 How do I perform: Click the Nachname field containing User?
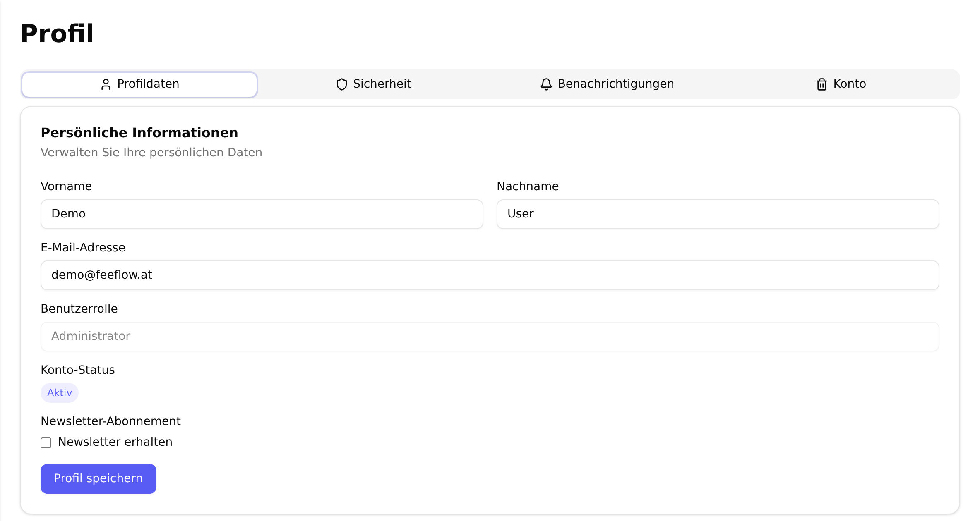click(x=718, y=214)
